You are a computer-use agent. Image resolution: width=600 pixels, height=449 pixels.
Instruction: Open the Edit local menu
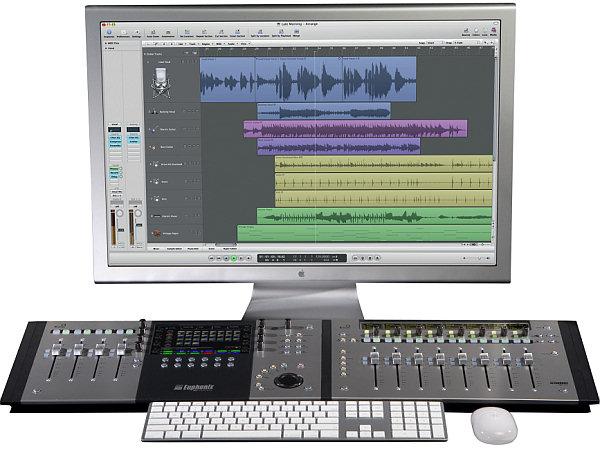[181, 44]
